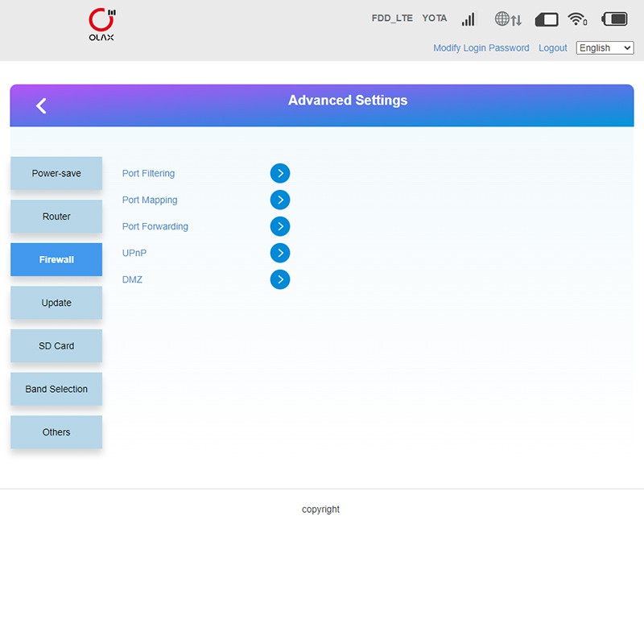Viewport: 644px width, 644px height.
Task: Click Modify Login Password link
Action: click(481, 48)
